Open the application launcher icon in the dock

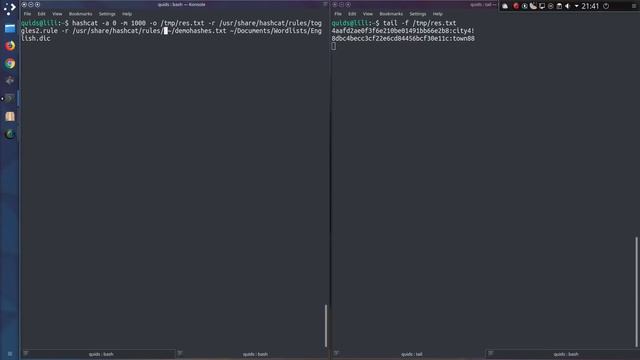[x=9, y=9]
